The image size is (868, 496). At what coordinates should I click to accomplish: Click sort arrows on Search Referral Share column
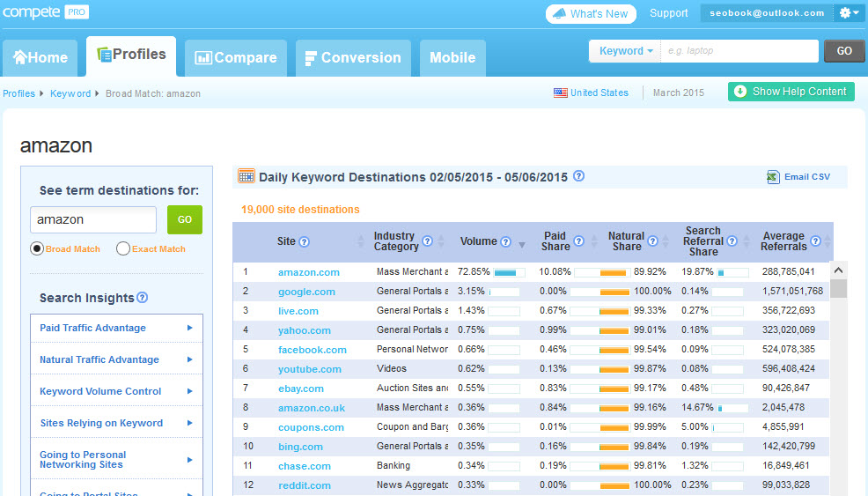(747, 241)
